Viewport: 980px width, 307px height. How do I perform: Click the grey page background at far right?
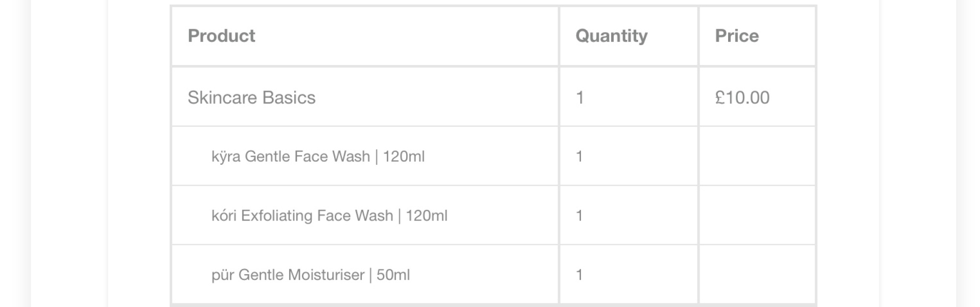point(969,153)
